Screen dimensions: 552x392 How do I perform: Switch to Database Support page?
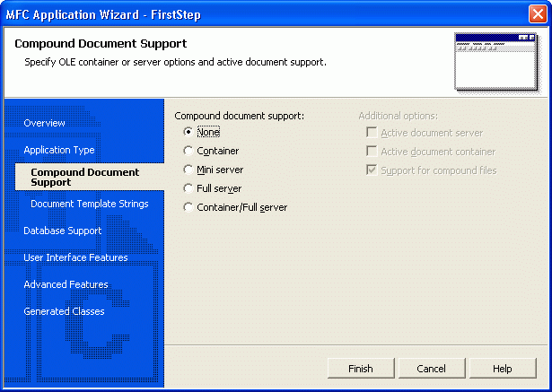(x=62, y=231)
